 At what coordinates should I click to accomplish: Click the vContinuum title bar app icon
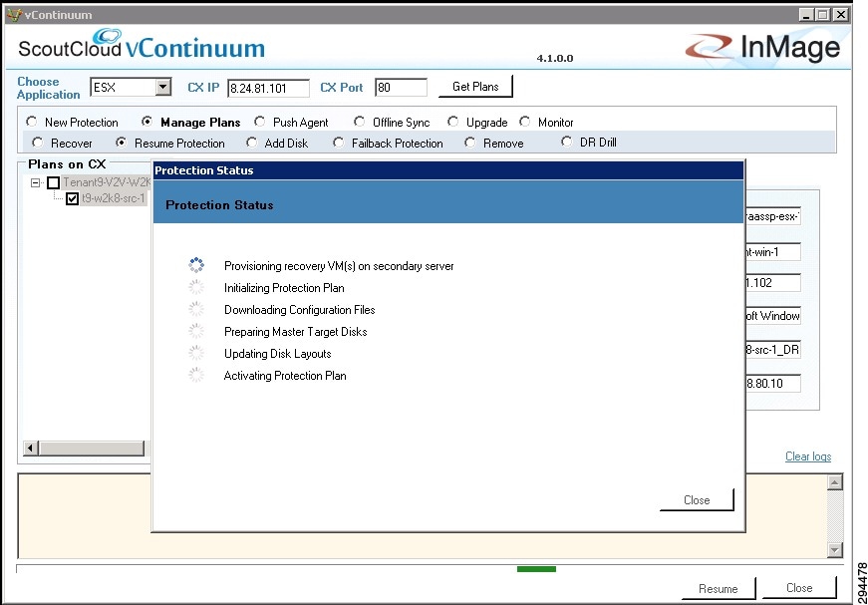(13, 14)
